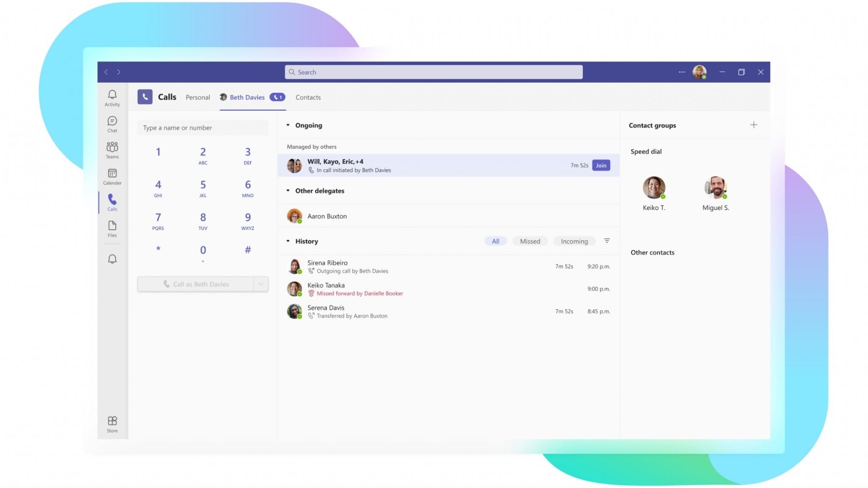This screenshot has width=868, height=488.
Task: Select Incoming calls filter
Action: [x=574, y=241]
